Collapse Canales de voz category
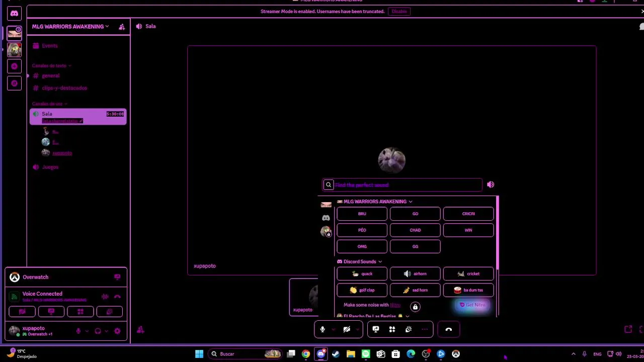Image resolution: width=644 pixels, height=362 pixels. pyautogui.click(x=49, y=104)
